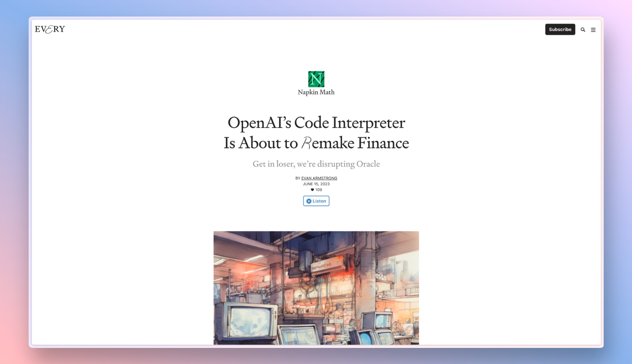
Task: Click the 109 likes count
Action: (x=319, y=190)
